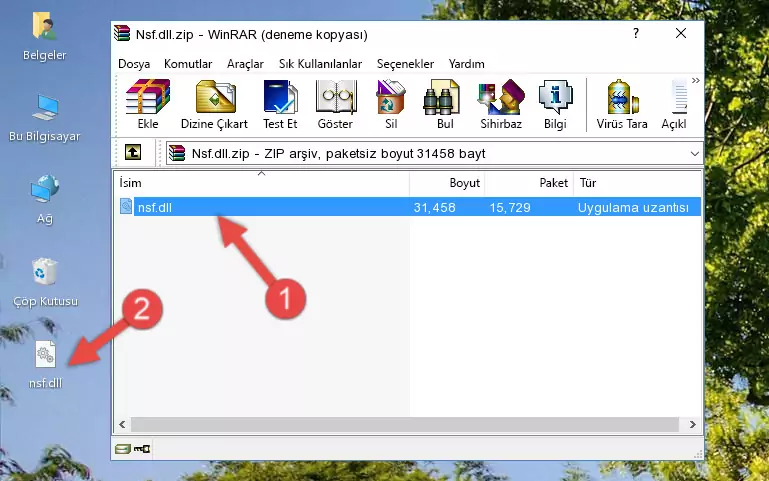Screen dimensions: 769x481
Task: Click the horizontal scrollbar track
Action: (x=405, y=424)
